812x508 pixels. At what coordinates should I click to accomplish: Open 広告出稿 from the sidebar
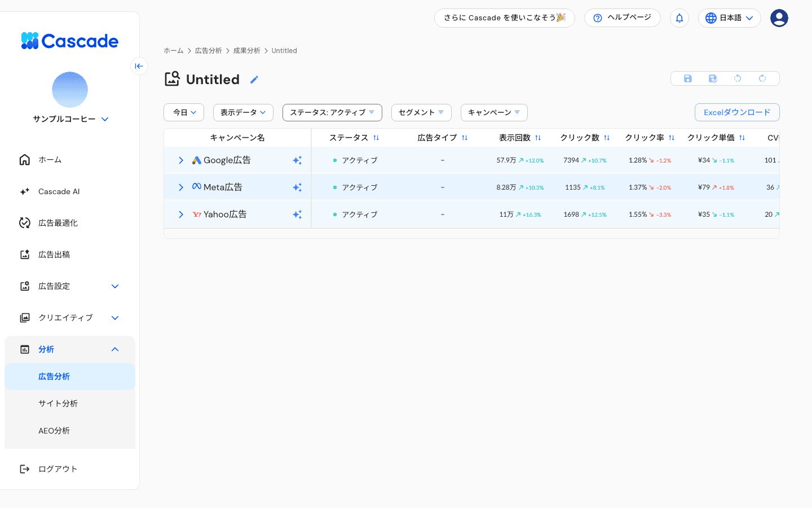point(70,255)
